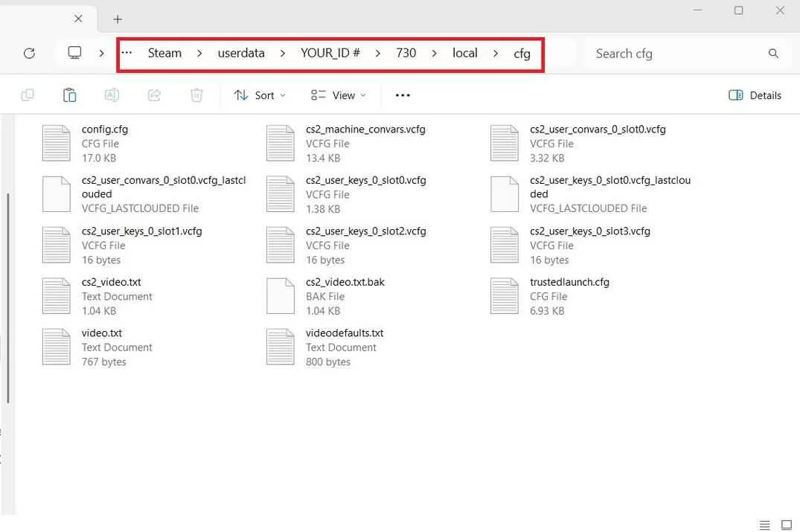The image size is (800, 532).
Task: Select the cs2_machine_convars.vcfg file icon
Action: 280,143
